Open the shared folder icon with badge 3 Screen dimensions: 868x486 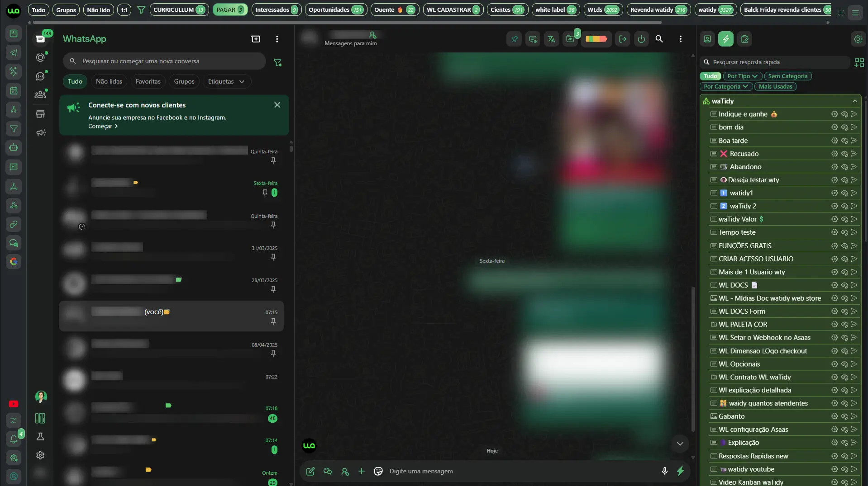coord(570,39)
